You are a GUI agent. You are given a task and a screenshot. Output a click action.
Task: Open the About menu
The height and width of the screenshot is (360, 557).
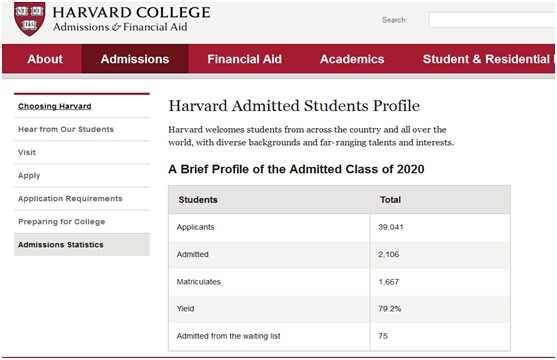pos(45,59)
